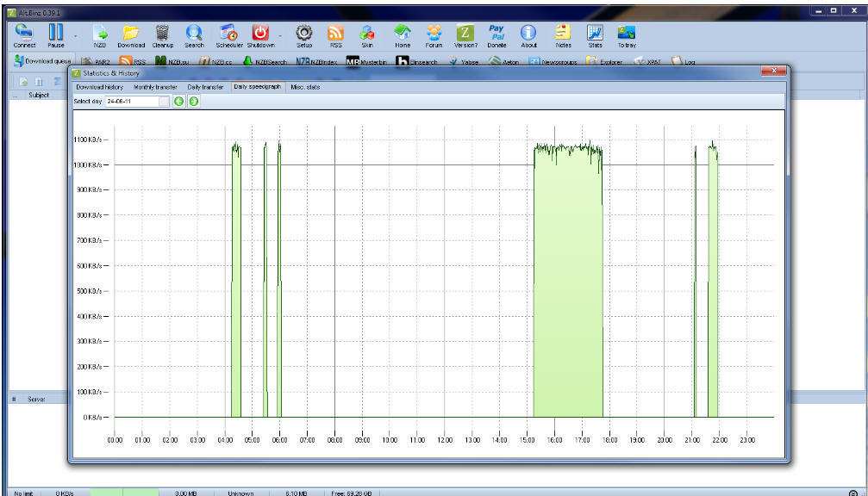This screenshot has width=868, height=496.
Task: Go to previous day with green back arrow
Action: tap(179, 102)
